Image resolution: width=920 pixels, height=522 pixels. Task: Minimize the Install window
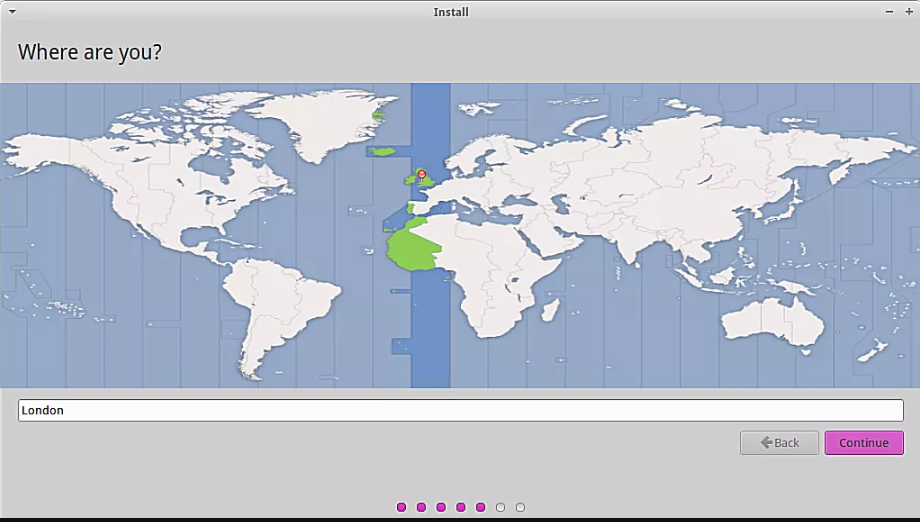[889, 12]
